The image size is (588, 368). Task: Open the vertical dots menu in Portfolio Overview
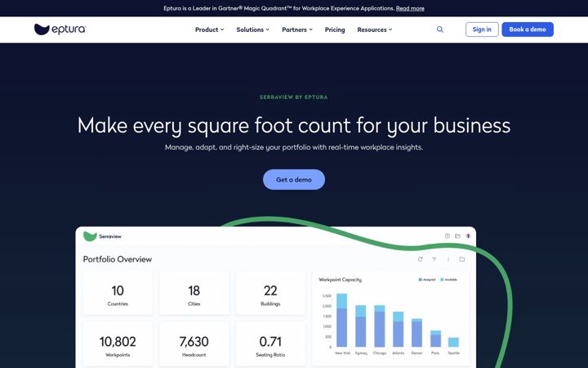448,259
